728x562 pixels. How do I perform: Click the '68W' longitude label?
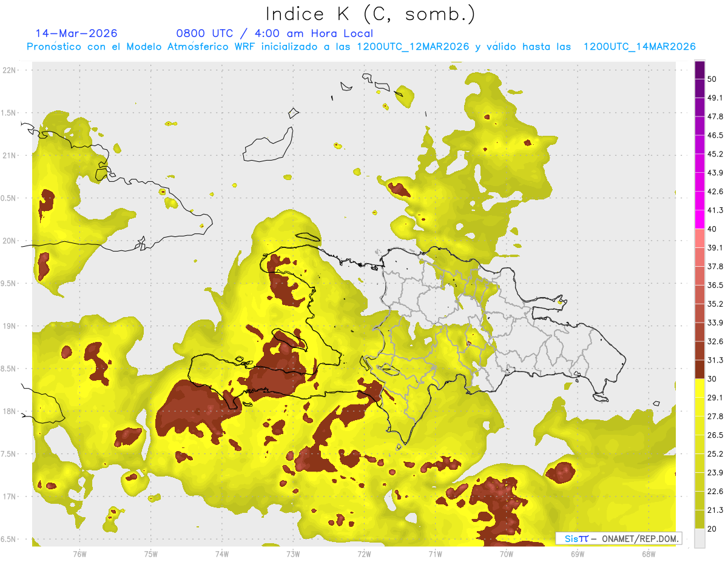(648, 554)
